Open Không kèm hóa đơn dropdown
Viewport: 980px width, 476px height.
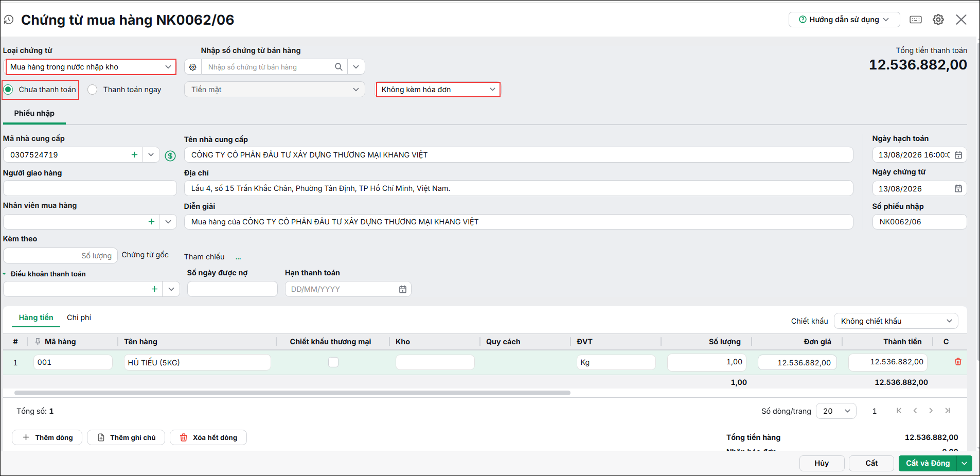[438, 90]
